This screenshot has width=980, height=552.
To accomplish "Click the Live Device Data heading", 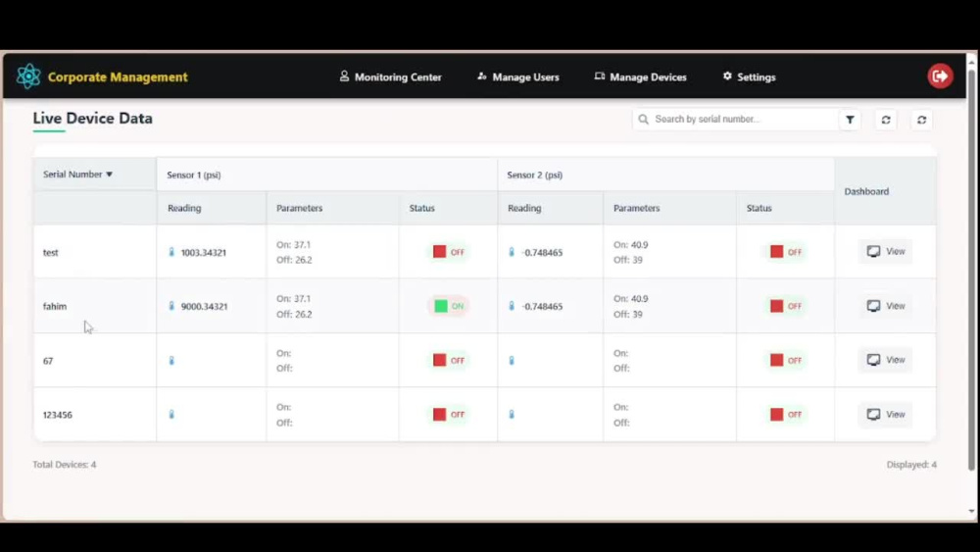I will [x=92, y=119].
